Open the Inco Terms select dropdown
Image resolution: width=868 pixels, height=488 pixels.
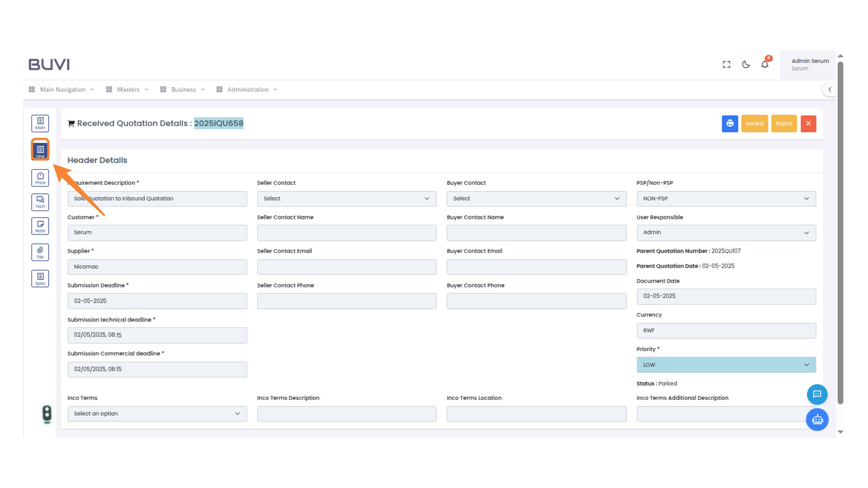(157, 414)
